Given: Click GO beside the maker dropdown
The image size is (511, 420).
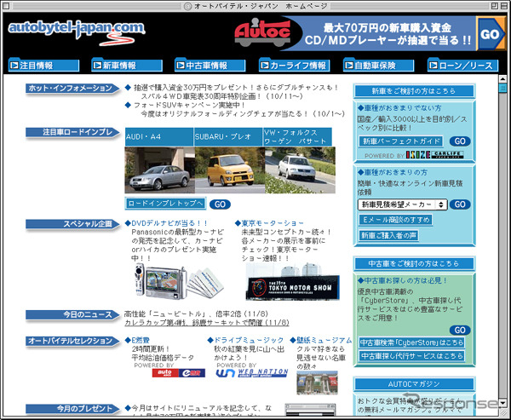Looking at the screenshot, I should 460,204.
